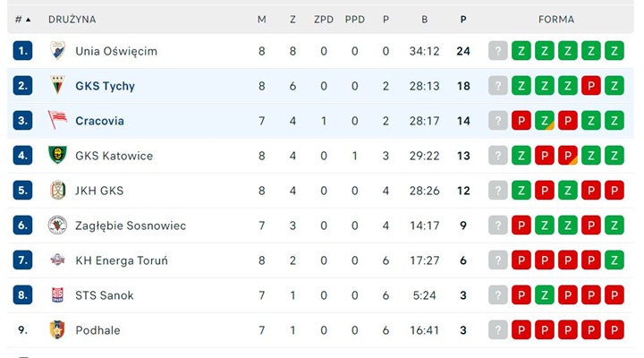Viewport: 644px width, 358px height.
Task: Click the Podhale team crest
Action: [57, 329]
